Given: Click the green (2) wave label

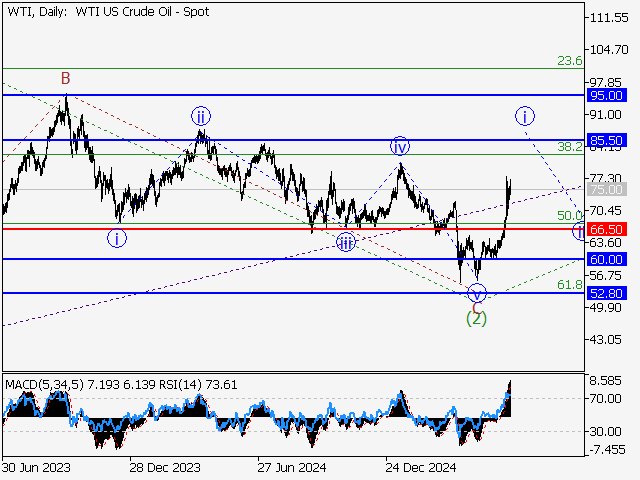Looking at the screenshot, I should pos(477,318).
